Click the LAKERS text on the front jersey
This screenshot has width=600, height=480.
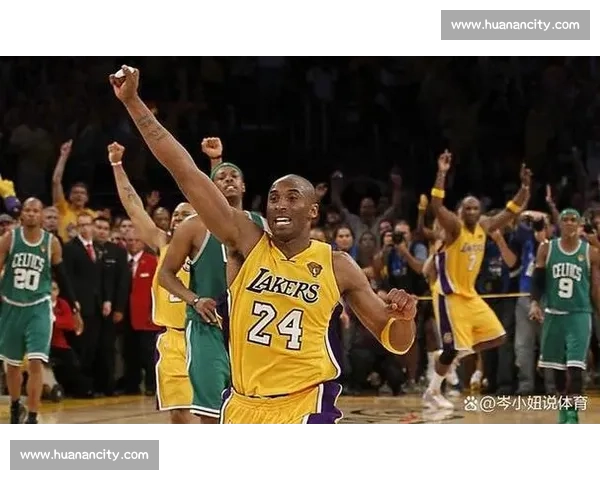[x=283, y=285]
